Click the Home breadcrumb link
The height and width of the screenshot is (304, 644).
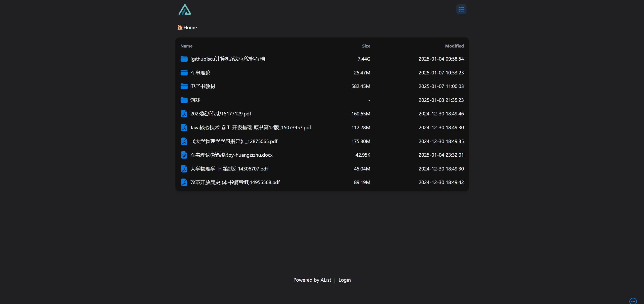pyautogui.click(x=190, y=28)
